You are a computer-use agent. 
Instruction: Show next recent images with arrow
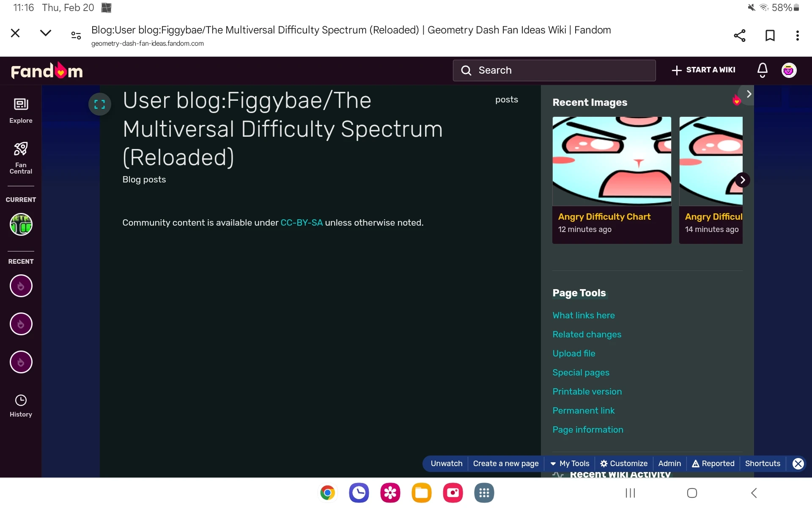coord(742,180)
